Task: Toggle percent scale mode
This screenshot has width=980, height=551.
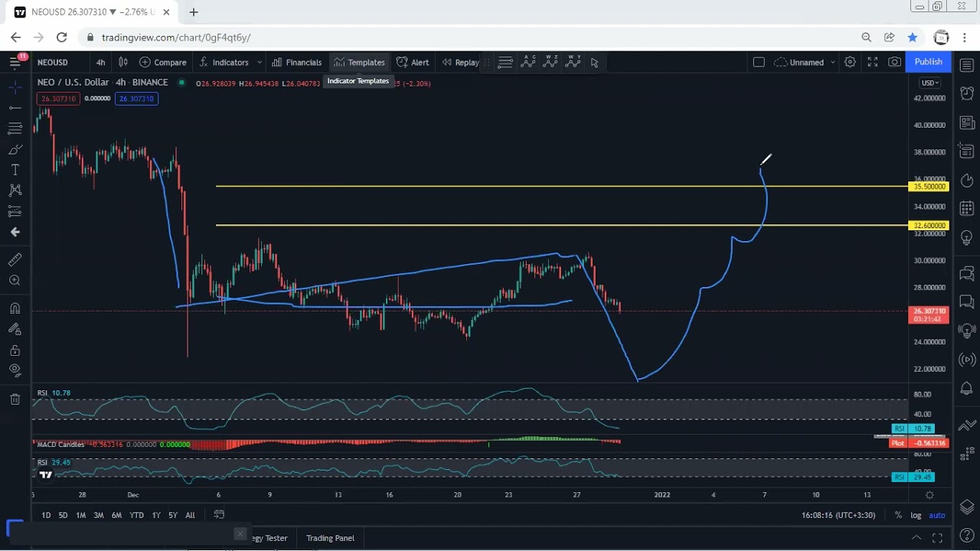Action: click(x=898, y=515)
